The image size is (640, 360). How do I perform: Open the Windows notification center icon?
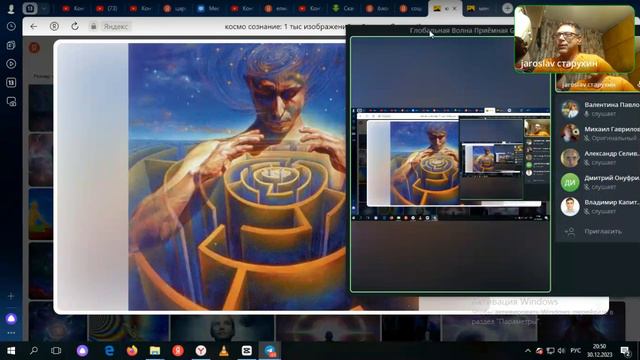(625, 351)
